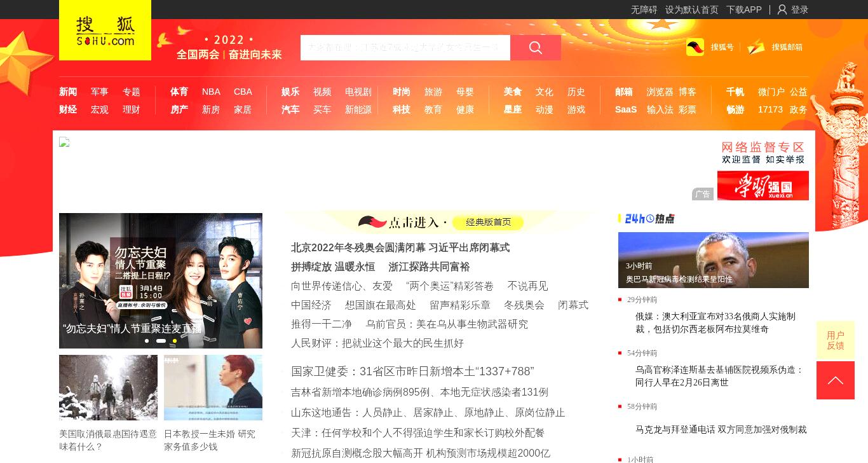
Task: Click the back-to-top arrow button
Action: pyautogui.click(x=836, y=380)
